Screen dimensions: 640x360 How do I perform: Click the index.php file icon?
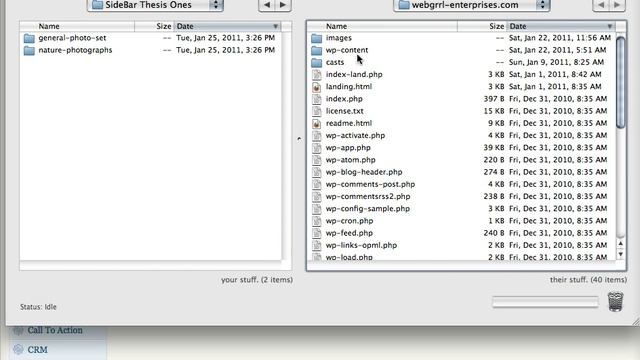pos(316,99)
